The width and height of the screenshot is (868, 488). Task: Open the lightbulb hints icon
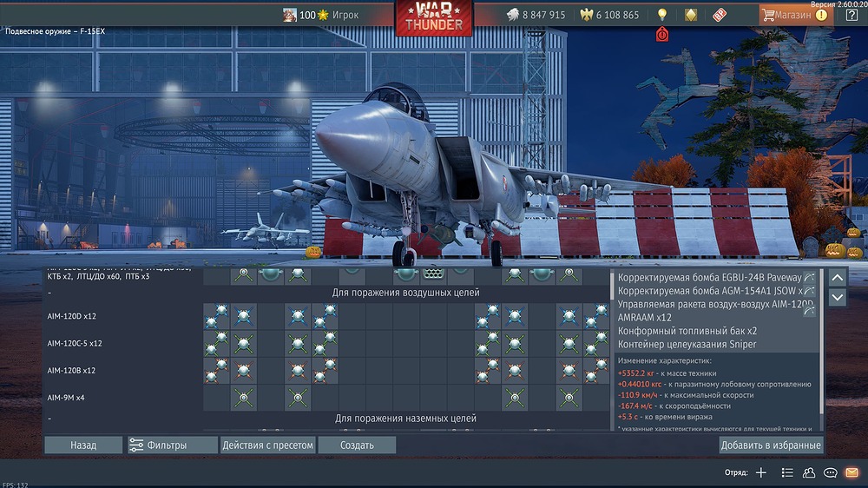click(662, 15)
